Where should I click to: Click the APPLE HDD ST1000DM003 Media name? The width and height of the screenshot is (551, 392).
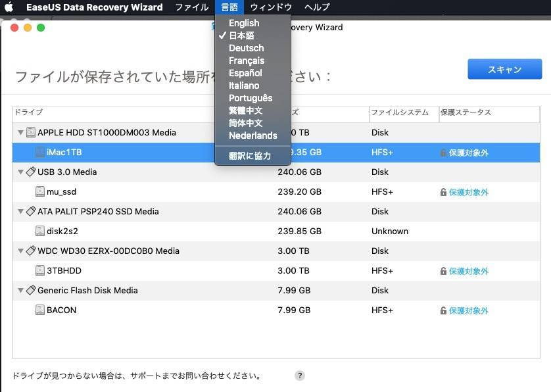[107, 133]
